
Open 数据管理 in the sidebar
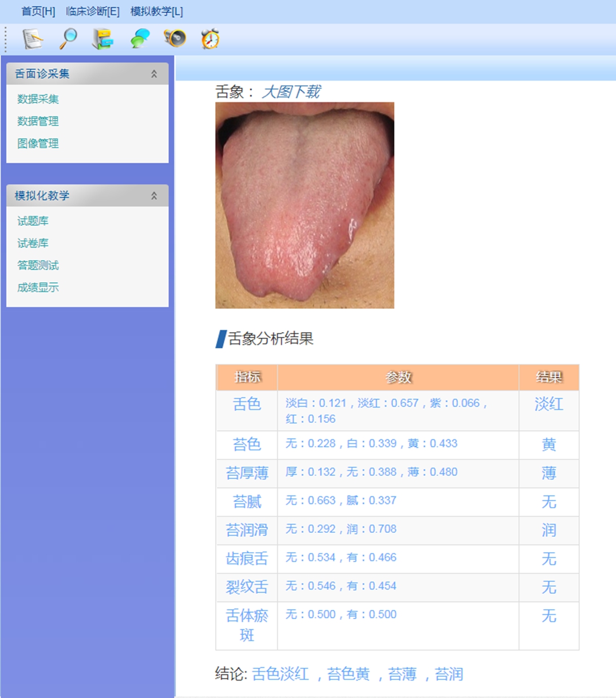pyautogui.click(x=38, y=121)
